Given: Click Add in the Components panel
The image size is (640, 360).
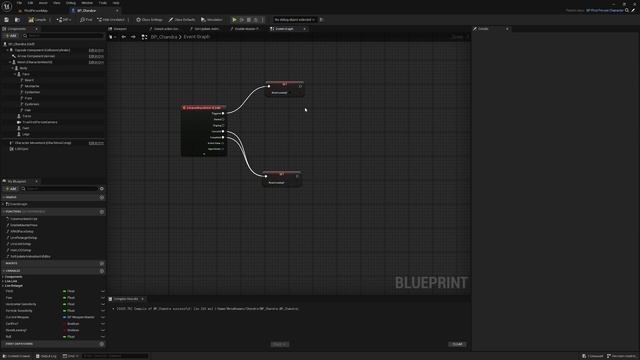Looking at the screenshot, I should coord(11,36).
